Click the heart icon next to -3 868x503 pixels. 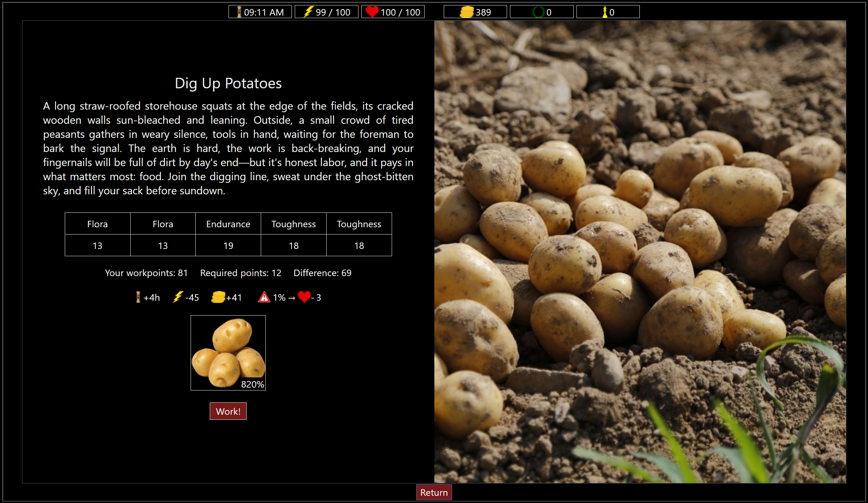click(304, 297)
